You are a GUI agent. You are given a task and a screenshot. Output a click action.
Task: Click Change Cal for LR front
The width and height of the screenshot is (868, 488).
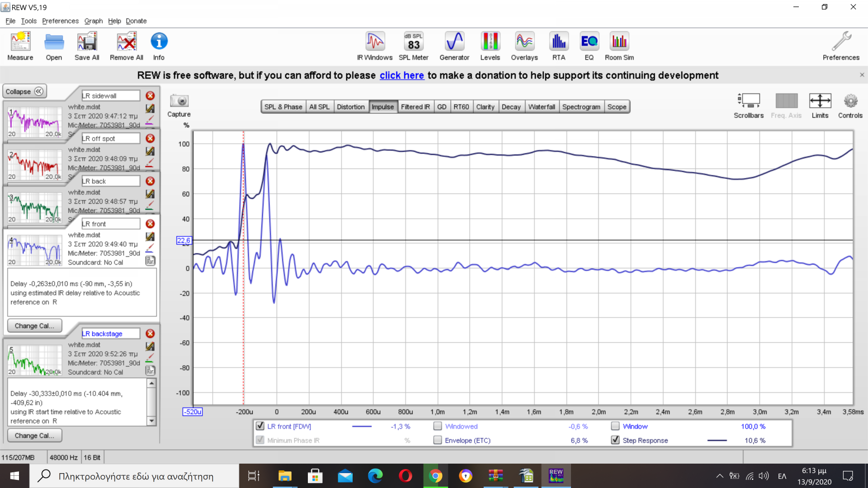[34, 326]
